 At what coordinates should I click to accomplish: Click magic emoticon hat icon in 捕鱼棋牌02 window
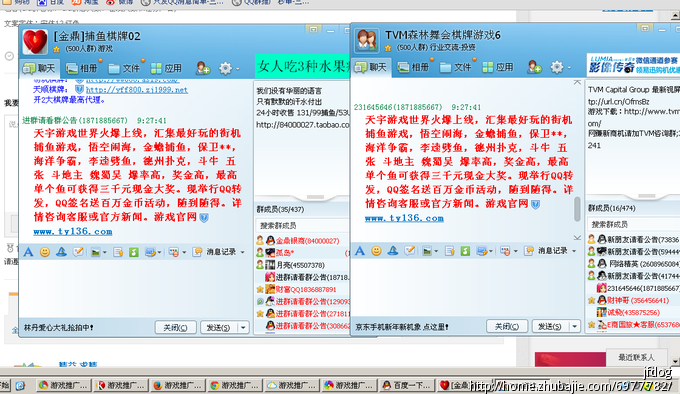(x=61, y=252)
